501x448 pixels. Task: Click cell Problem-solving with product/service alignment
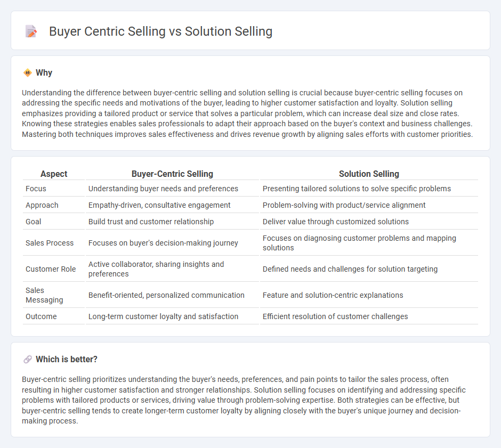pos(369,205)
